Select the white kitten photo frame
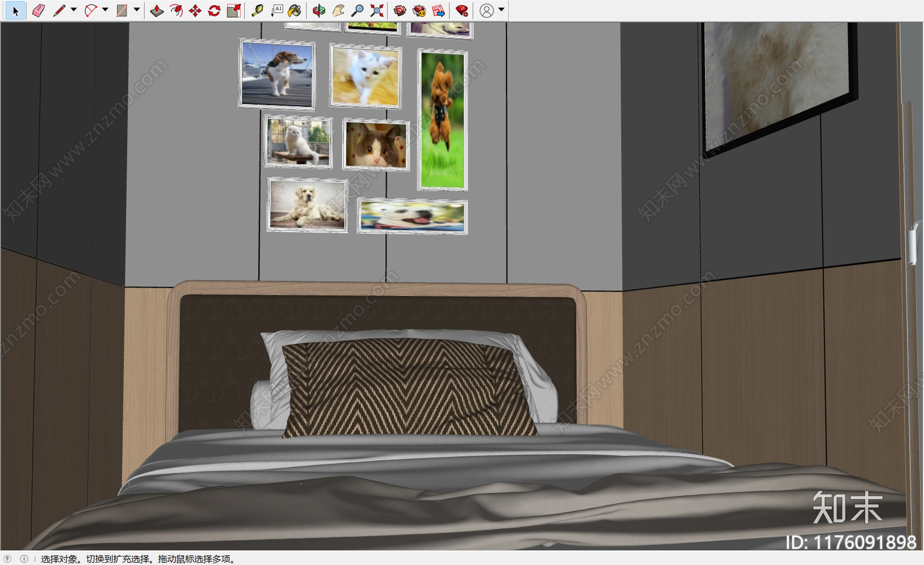This screenshot has width=924, height=565. (366, 76)
